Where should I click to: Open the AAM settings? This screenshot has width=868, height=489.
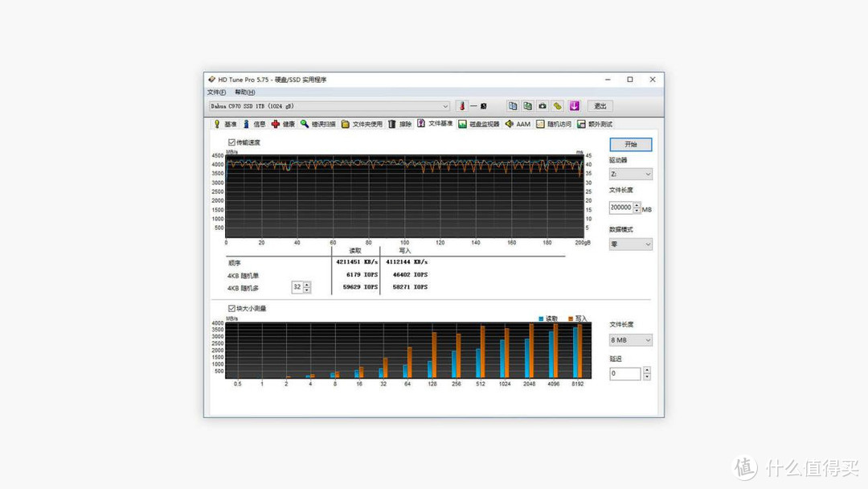click(518, 123)
